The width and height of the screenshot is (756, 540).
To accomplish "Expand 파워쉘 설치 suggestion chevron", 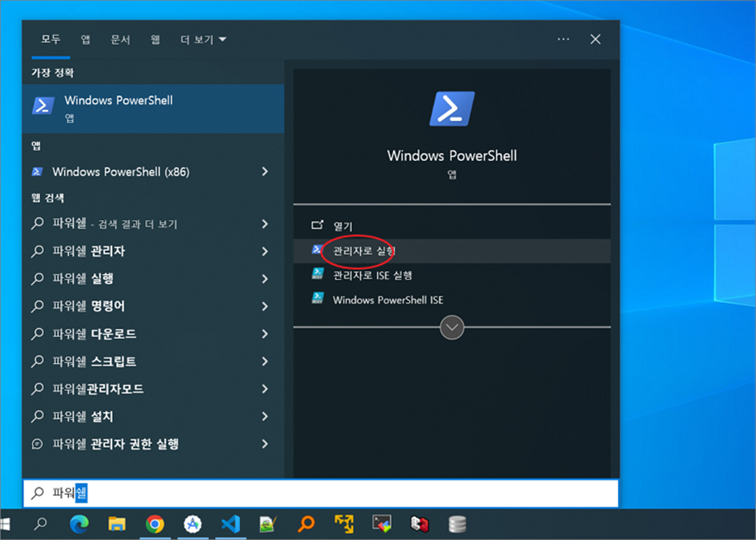I will 265,417.
